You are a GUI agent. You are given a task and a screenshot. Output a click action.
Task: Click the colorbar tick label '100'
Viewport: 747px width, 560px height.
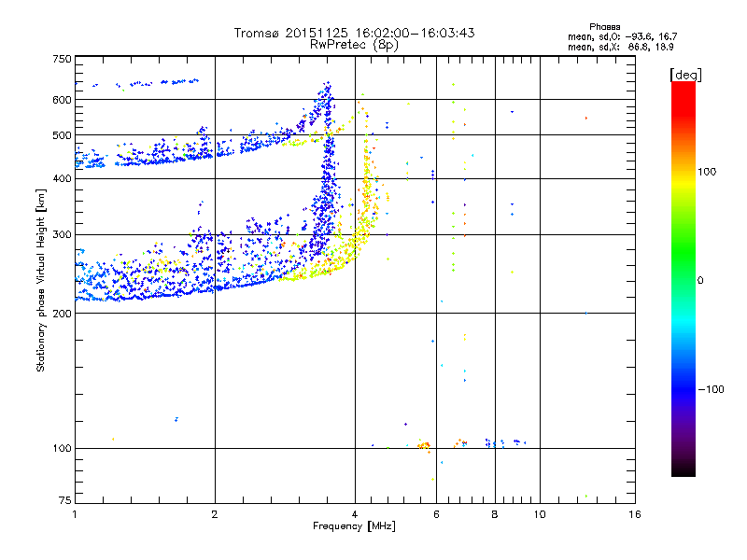point(707,172)
